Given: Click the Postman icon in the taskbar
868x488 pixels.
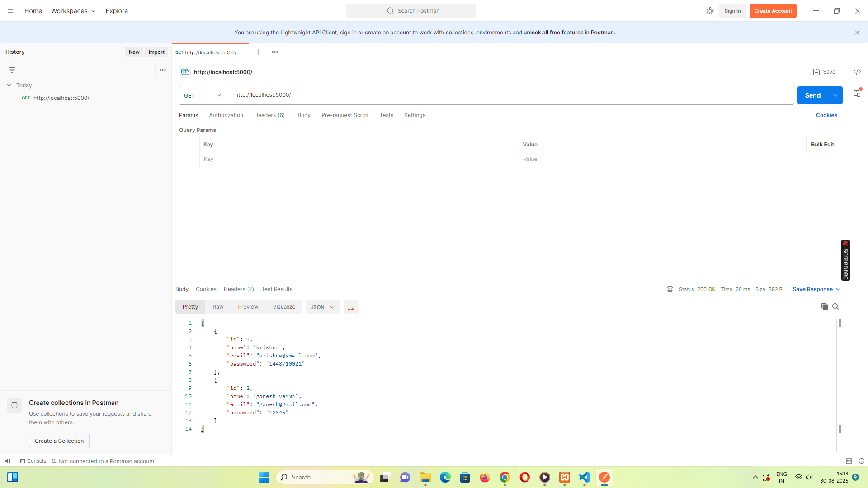Looking at the screenshot, I should (x=604, y=477).
